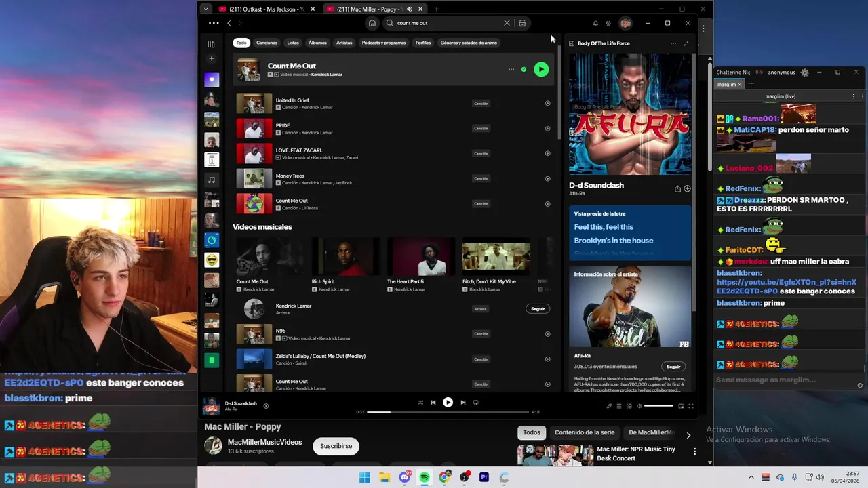Select 'Contenido de la serie' YouTube chip
Viewport: 868px width, 488px height.
pyautogui.click(x=585, y=432)
